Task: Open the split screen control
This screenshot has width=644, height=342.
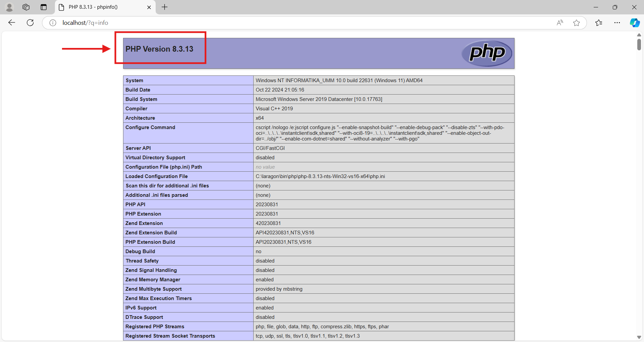Action: [43, 7]
